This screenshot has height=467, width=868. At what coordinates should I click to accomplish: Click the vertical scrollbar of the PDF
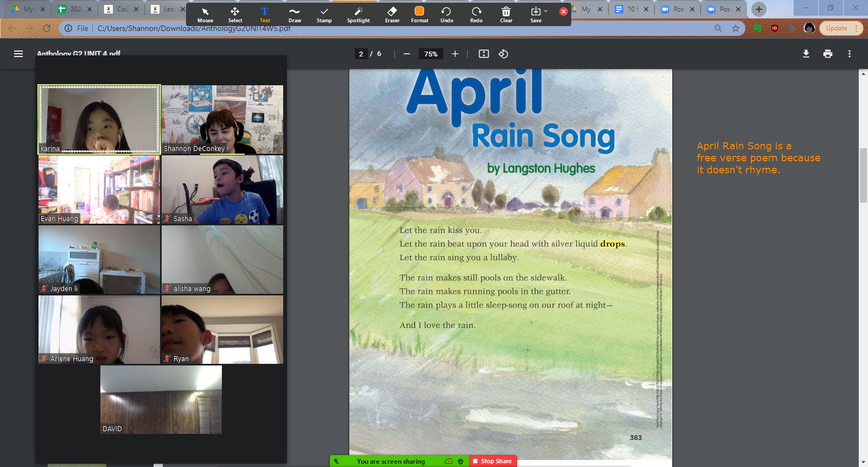tap(863, 175)
